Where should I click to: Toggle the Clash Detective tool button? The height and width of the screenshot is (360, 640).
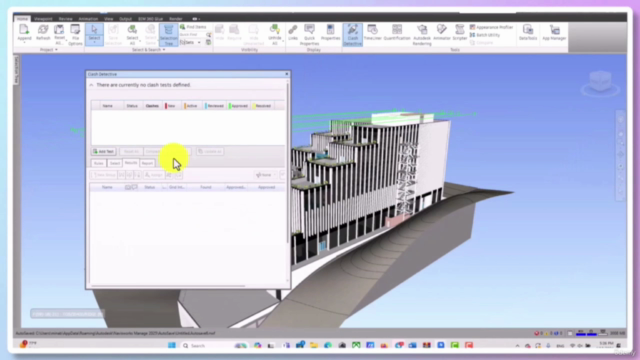[352, 34]
